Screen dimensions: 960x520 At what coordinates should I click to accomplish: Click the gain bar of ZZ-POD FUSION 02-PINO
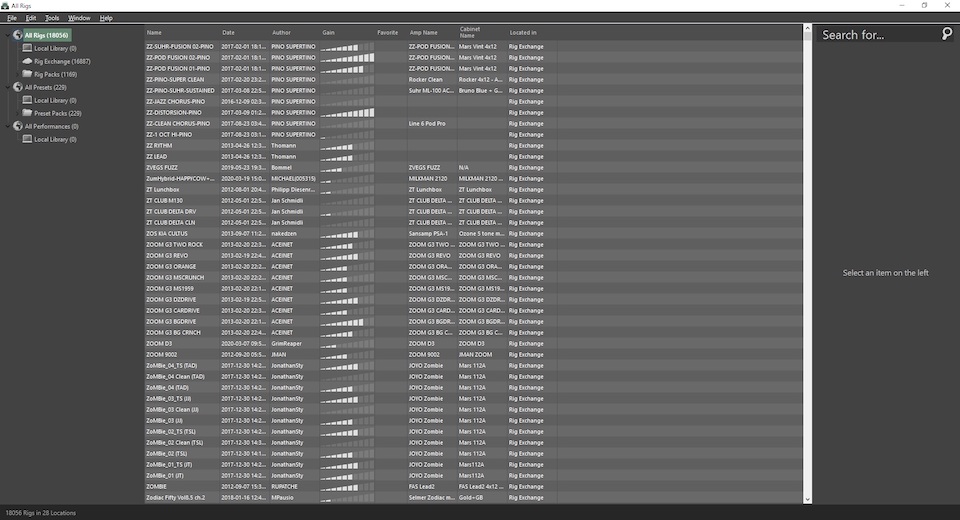(x=347, y=58)
